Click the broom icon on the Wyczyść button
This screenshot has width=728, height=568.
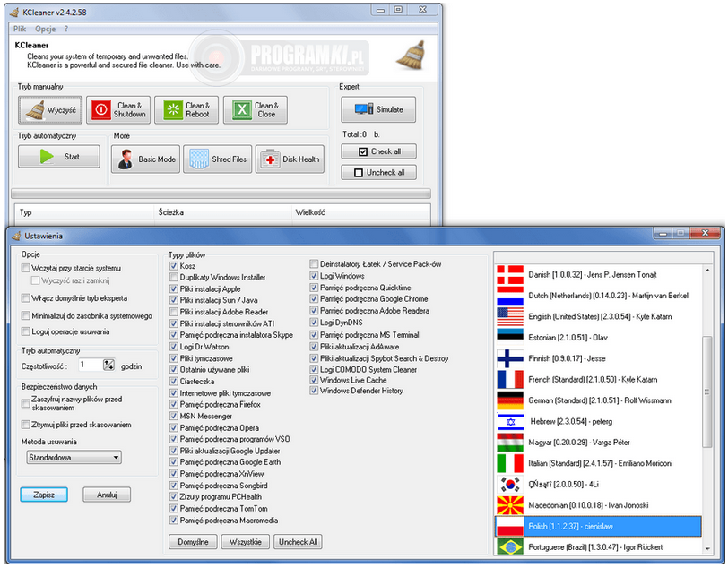[35, 110]
